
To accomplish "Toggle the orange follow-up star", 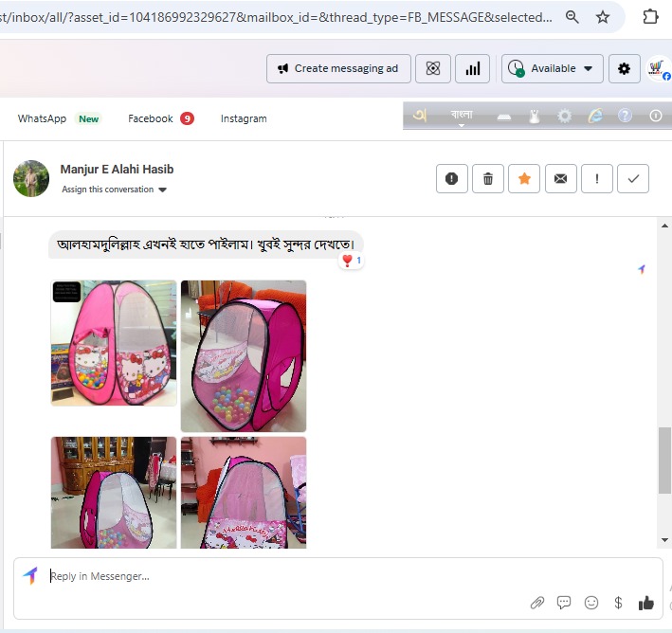I will [524, 178].
